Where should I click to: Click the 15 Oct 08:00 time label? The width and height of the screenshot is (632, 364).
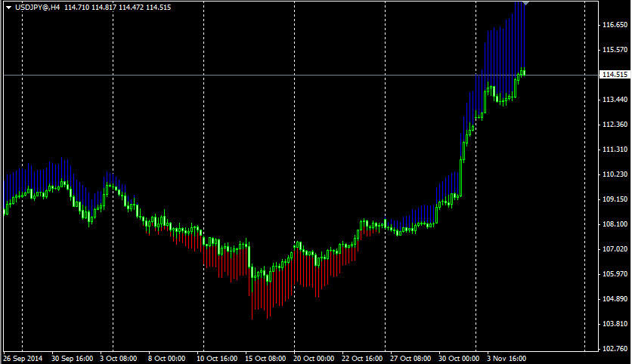(x=265, y=359)
